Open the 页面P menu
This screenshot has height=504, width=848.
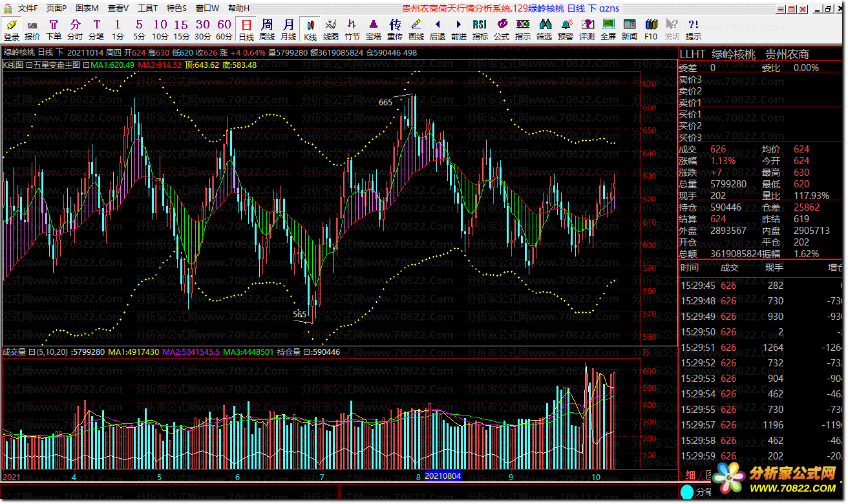(56, 8)
